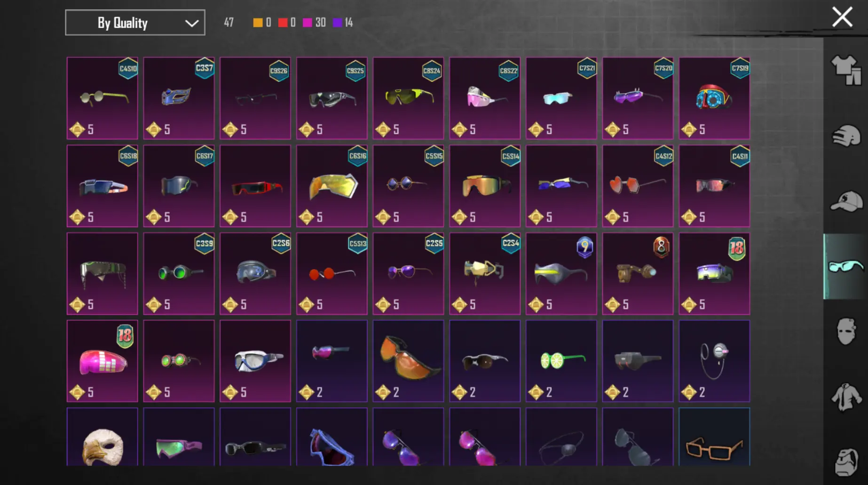Screen dimensions: 868x485
Task: Select the C3S7 blue masquerade mask
Action: point(179,98)
